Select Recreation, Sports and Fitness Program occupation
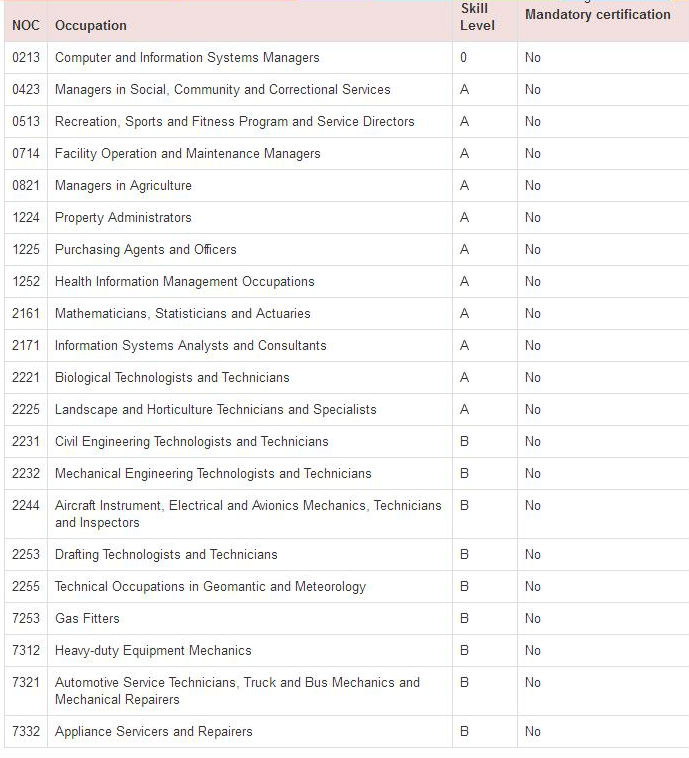 tap(234, 122)
